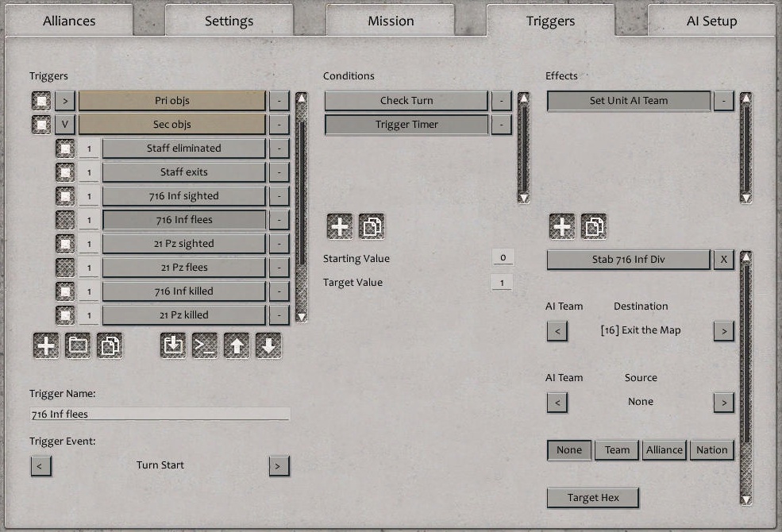782x532 pixels.
Task: Cycle the Trigger Event to the next option
Action: click(x=279, y=466)
